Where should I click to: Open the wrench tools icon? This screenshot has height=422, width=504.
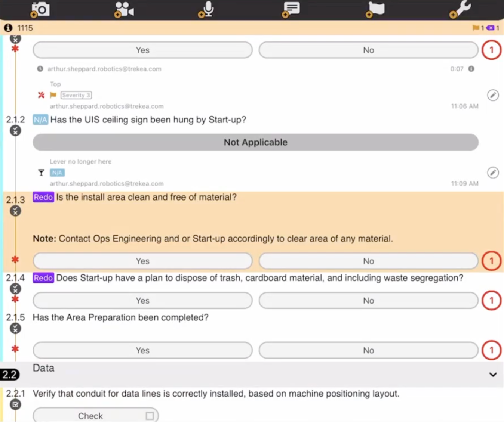[460, 9]
